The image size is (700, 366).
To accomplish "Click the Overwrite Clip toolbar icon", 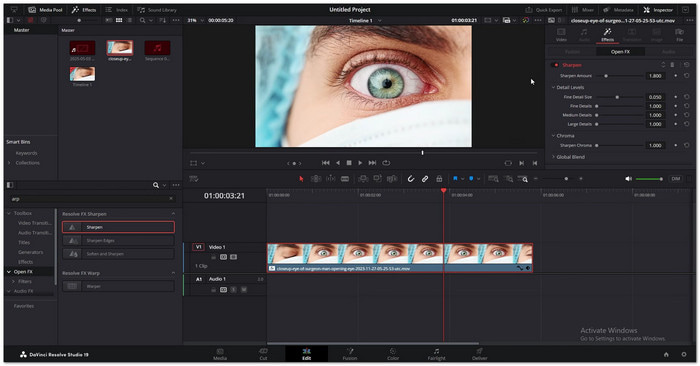I will coord(377,179).
